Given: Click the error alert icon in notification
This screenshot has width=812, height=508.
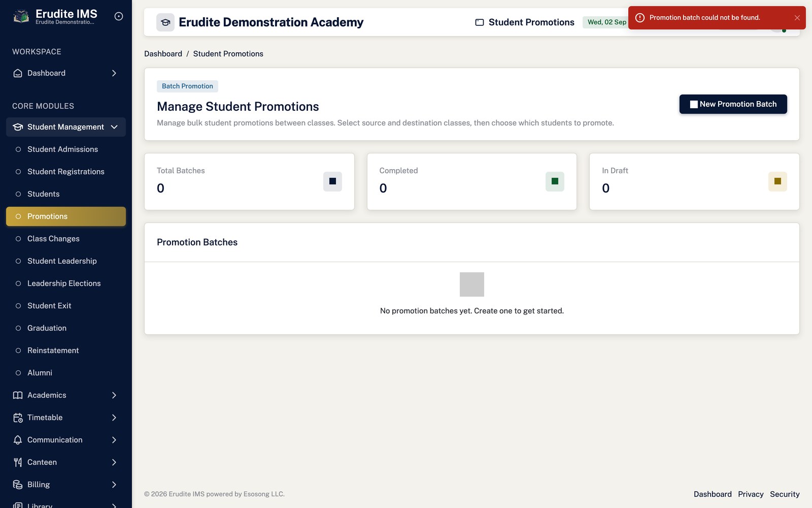Looking at the screenshot, I should (x=640, y=18).
